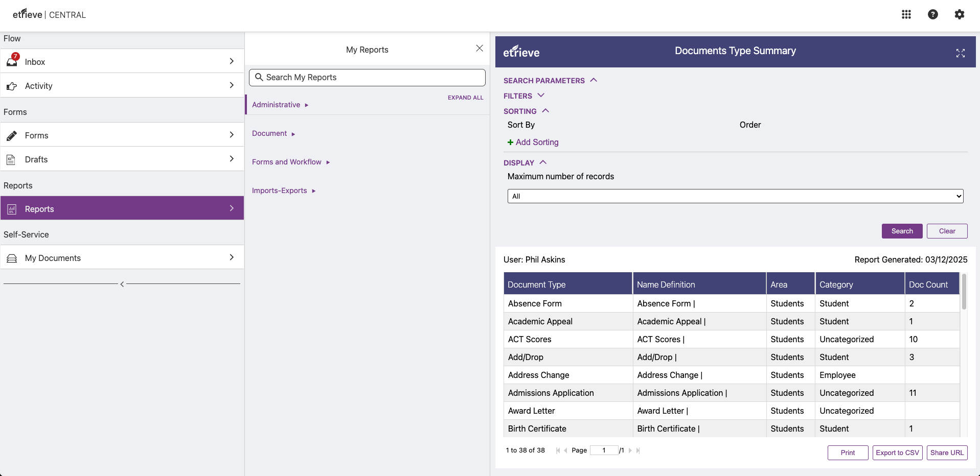980x476 pixels.
Task: Select the Reports icon in the sidebar
Action: (11, 208)
